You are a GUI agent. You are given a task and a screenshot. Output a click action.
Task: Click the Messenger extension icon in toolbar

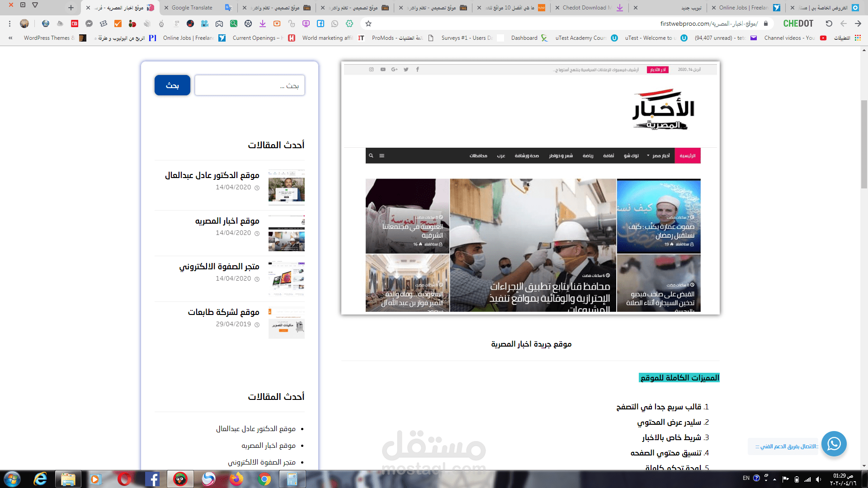point(89,23)
